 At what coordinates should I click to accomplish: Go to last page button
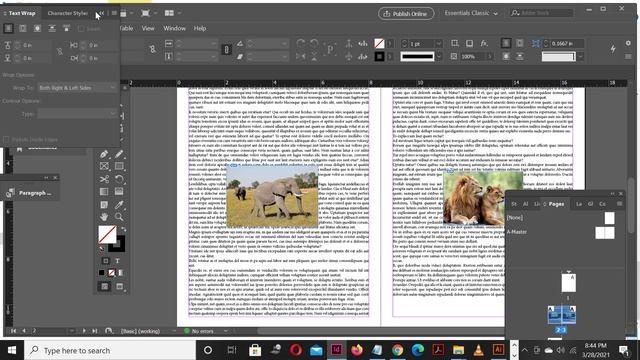pos(95,331)
